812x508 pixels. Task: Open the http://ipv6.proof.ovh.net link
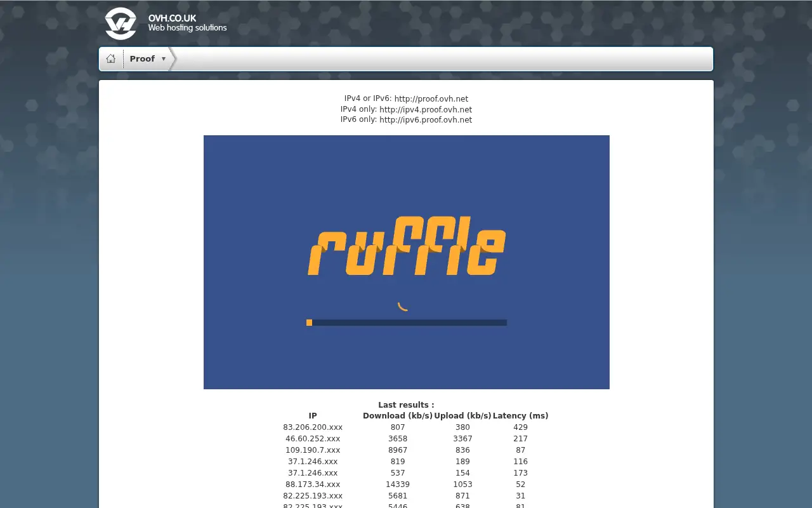coord(426,119)
